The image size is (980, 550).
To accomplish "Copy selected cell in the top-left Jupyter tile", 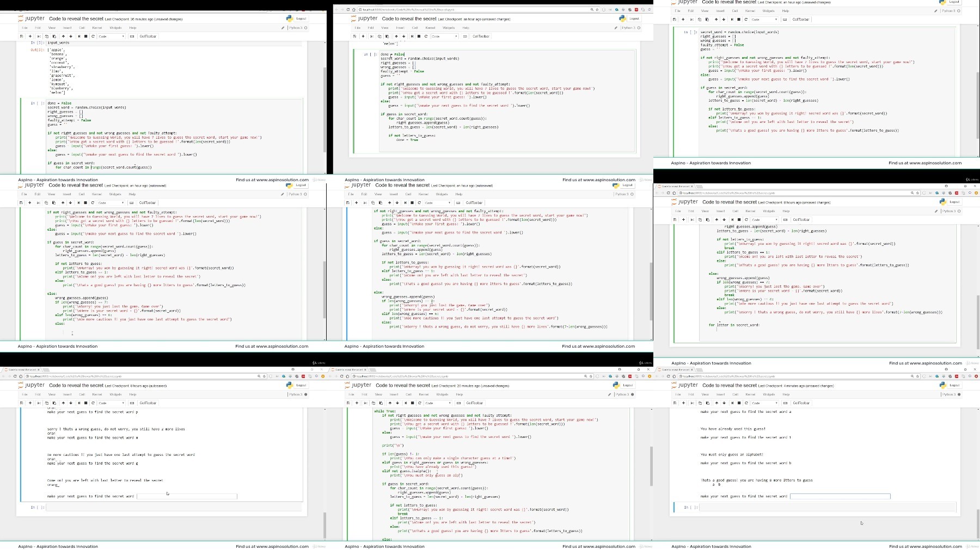I will point(46,36).
